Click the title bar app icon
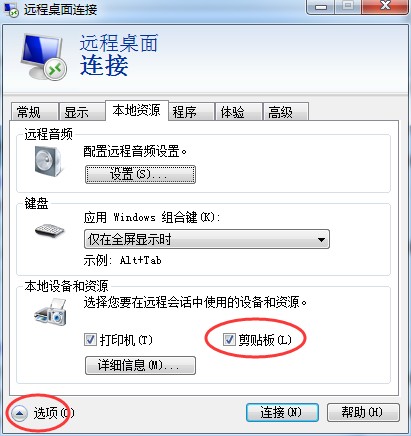 pyautogui.click(x=11, y=10)
